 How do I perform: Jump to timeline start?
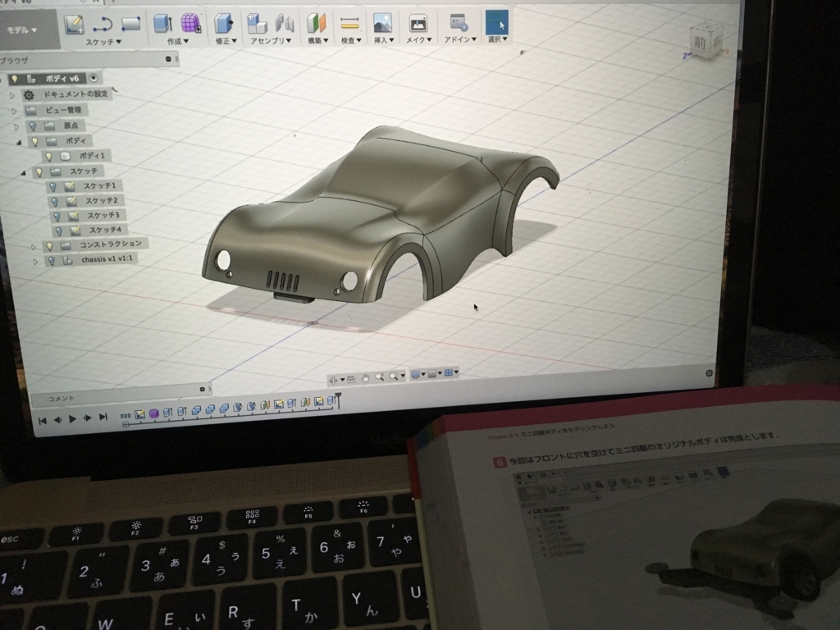pos(43,421)
